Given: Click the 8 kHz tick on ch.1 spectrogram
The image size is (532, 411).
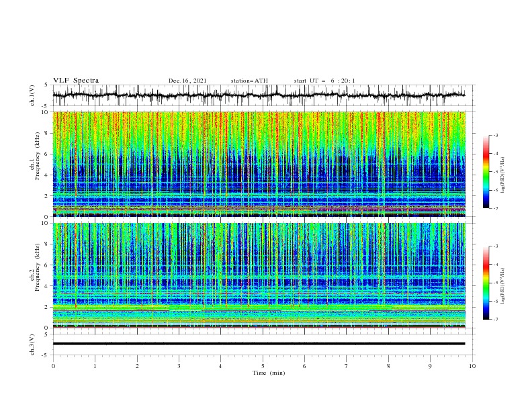Looking at the screenshot, I should (47, 133).
